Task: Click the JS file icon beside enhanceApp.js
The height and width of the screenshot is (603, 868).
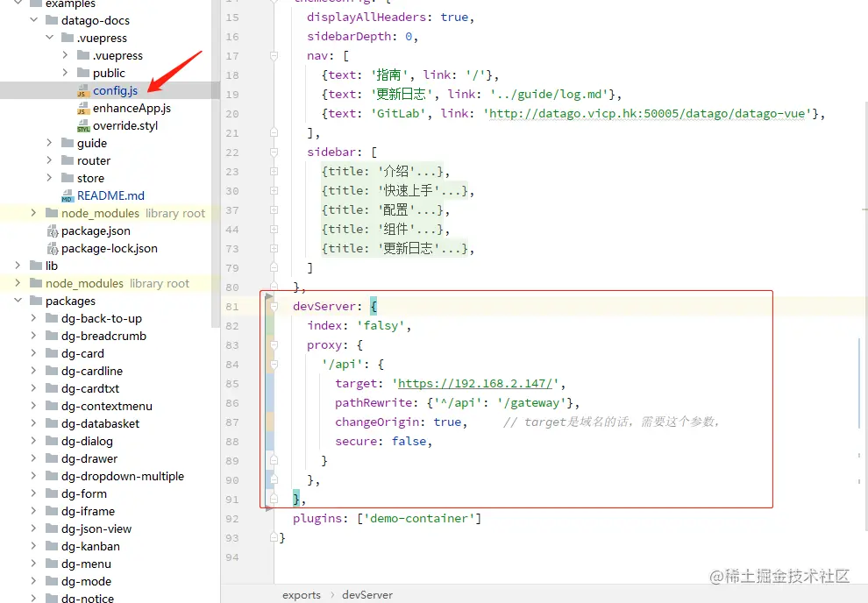Action: pos(83,109)
